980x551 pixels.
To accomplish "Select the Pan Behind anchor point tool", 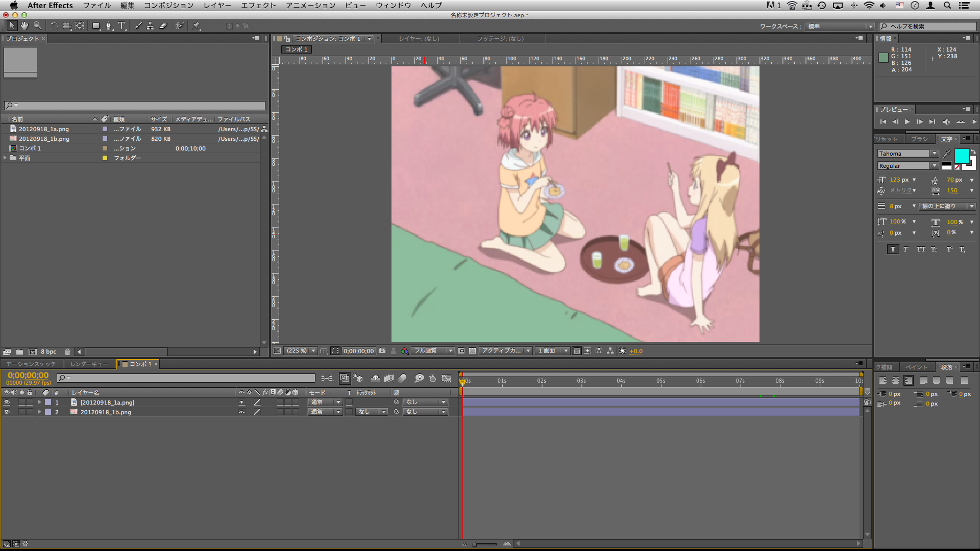I will pos(80,26).
